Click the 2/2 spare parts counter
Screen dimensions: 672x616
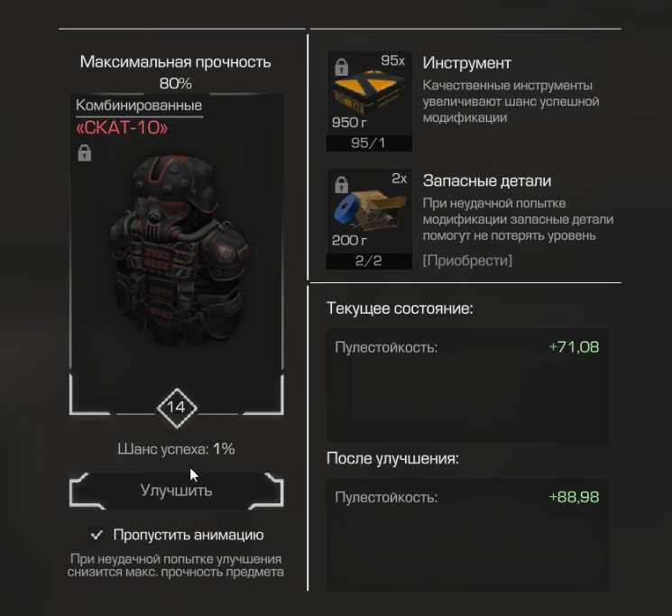[369, 261]
